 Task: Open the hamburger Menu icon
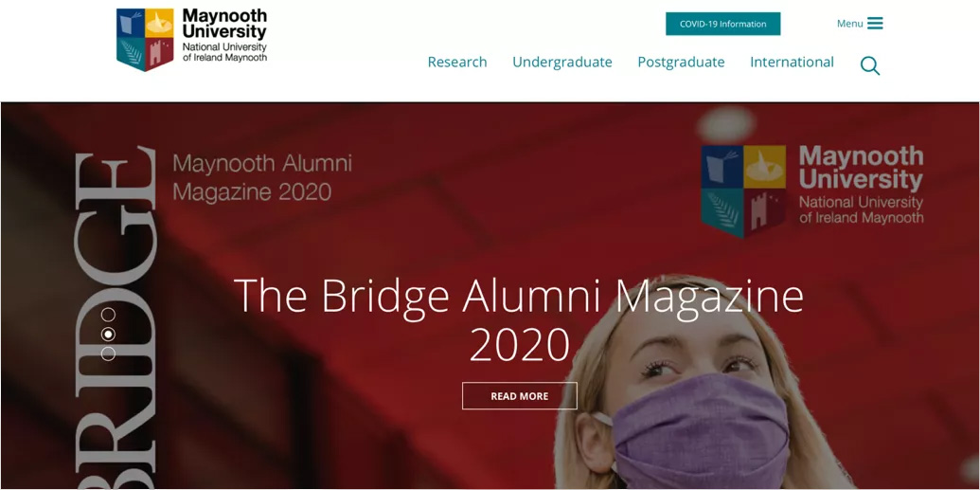tap(875, 24)
